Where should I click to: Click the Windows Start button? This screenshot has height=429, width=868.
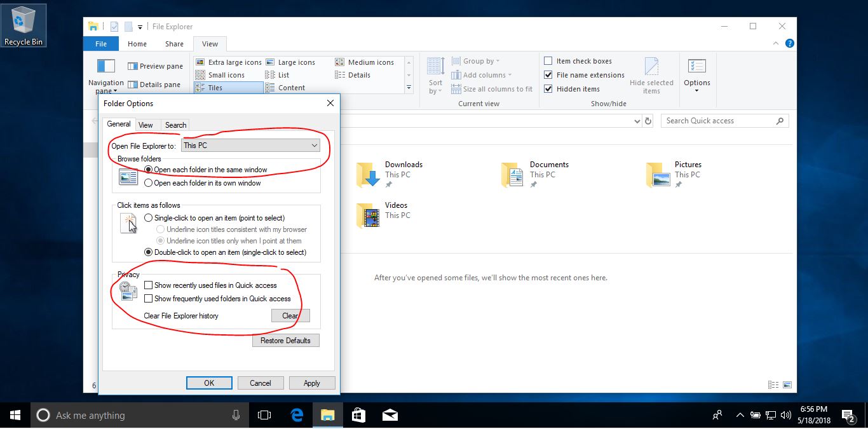(15, 415)
